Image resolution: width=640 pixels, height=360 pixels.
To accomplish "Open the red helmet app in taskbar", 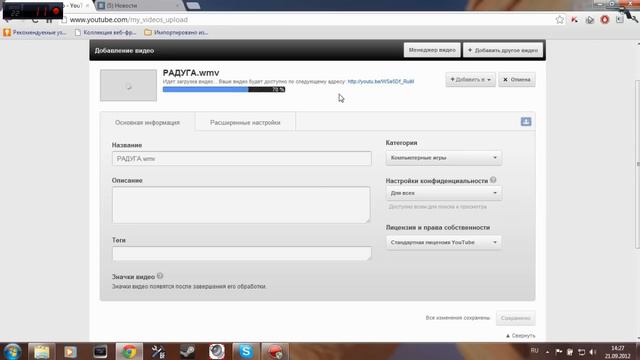I will [275, 351].
